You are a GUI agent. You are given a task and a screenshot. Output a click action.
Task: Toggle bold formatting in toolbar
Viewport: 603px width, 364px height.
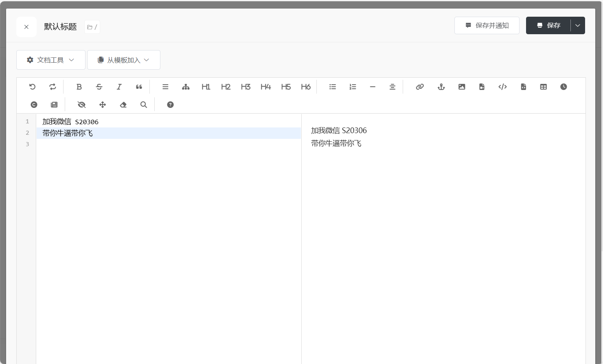click(79, 87)
